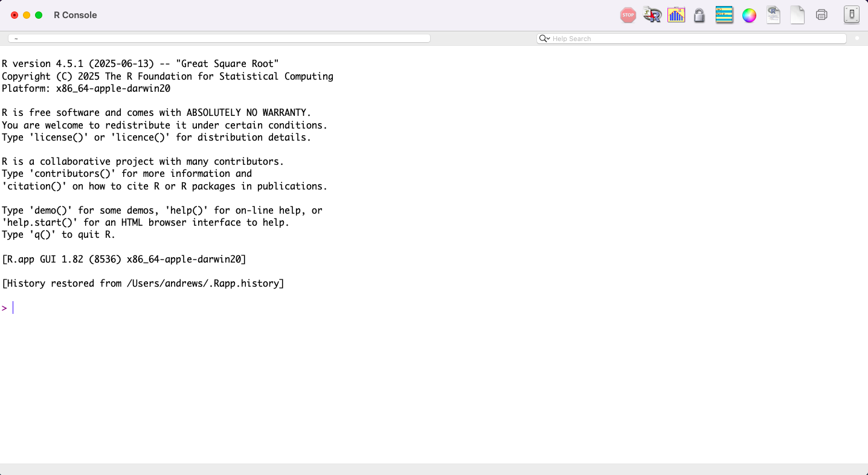Click the Print icon
The image size is (868, 475).
coord(821,15)
